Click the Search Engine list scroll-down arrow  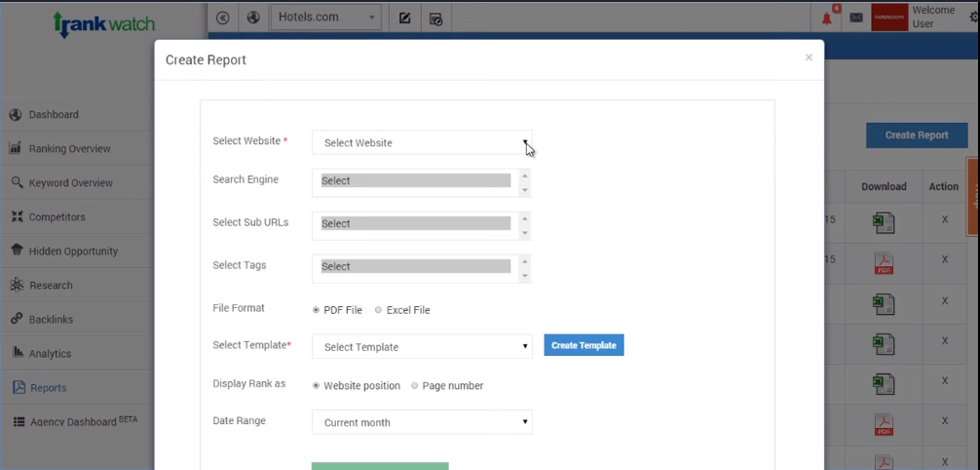[525, 190]
